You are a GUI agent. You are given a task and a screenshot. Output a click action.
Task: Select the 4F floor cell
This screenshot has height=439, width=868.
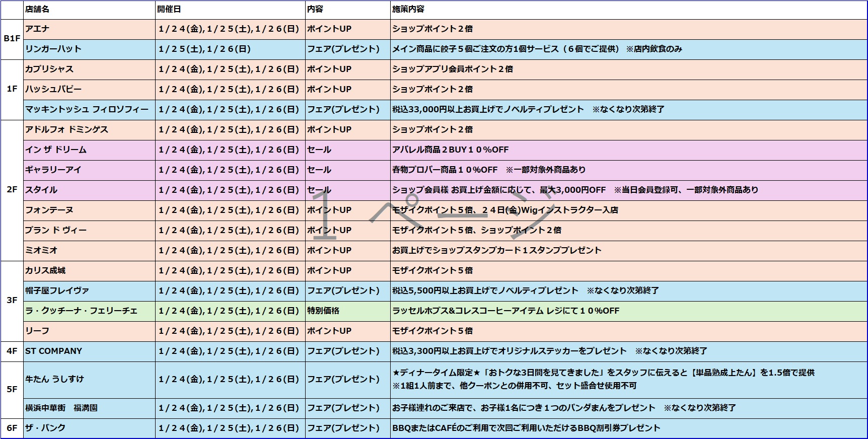[x=12, y=351]
